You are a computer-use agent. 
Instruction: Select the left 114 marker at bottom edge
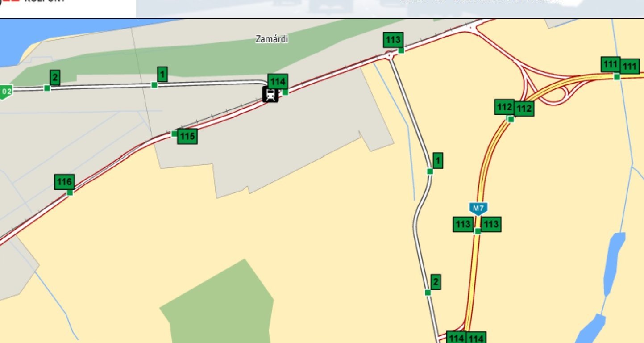[456, 338]
